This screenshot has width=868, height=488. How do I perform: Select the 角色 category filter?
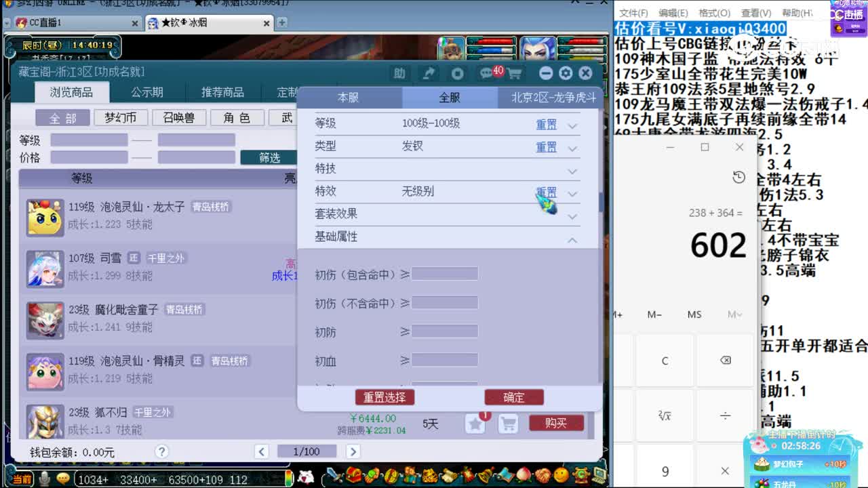(x=237, y=118)
